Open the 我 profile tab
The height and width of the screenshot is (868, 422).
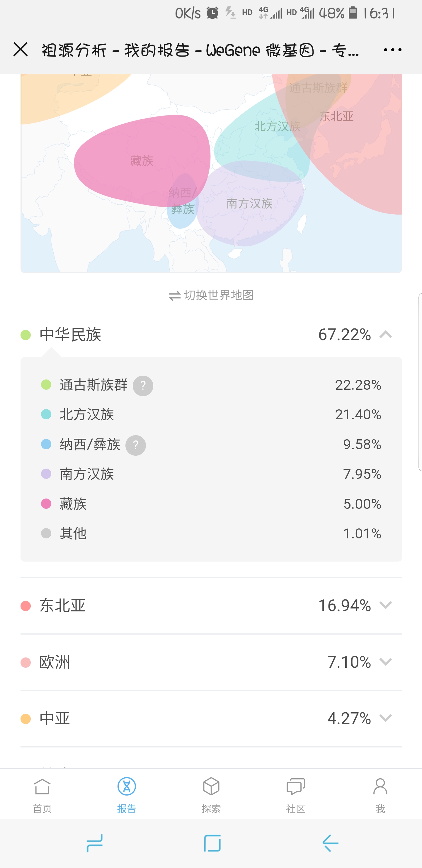[x=380, y=795]
